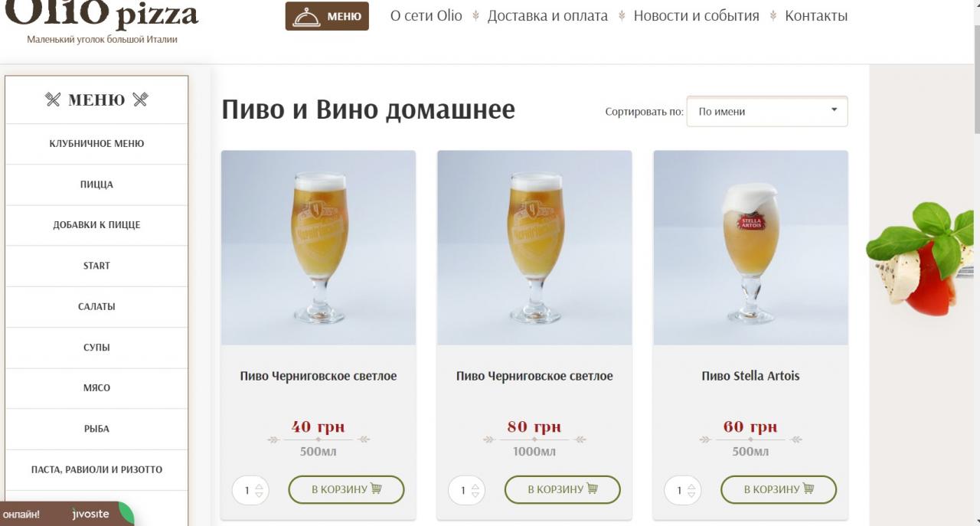The width and height of the screenshot is (980, 526).
Task: Go to the Контакты page
Action: click(816, 16)
